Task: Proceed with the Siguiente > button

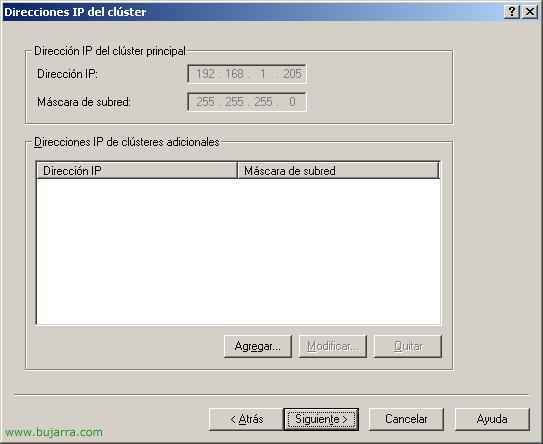Action: point(321,419)
